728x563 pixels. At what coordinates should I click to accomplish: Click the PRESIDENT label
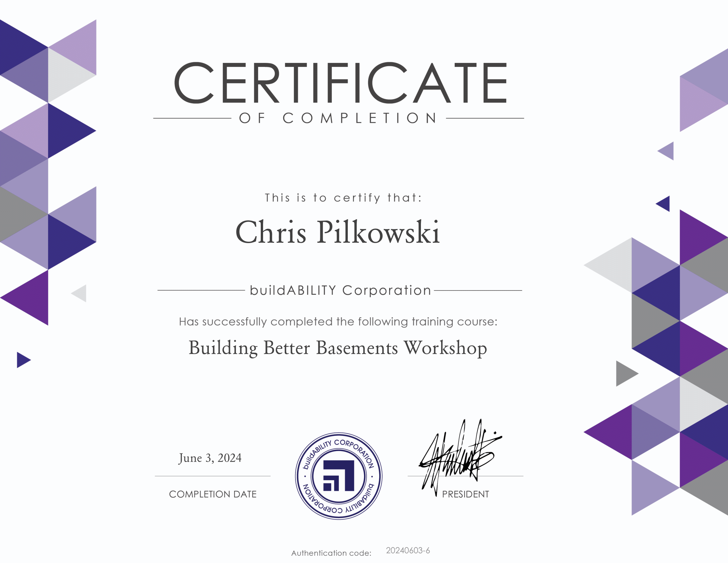[x=465, y=494]
